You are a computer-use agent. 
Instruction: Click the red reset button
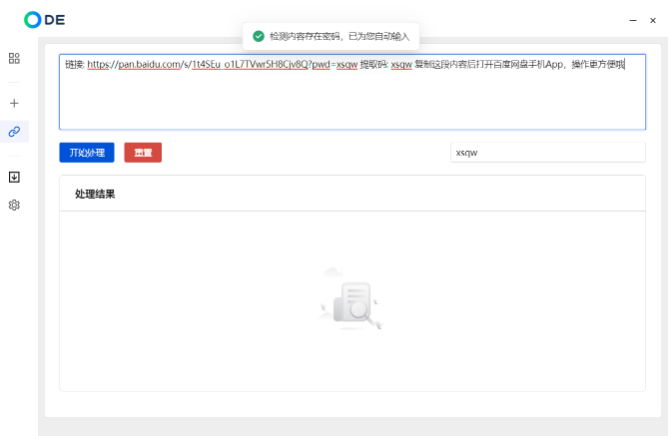click(x=143, y=153)
